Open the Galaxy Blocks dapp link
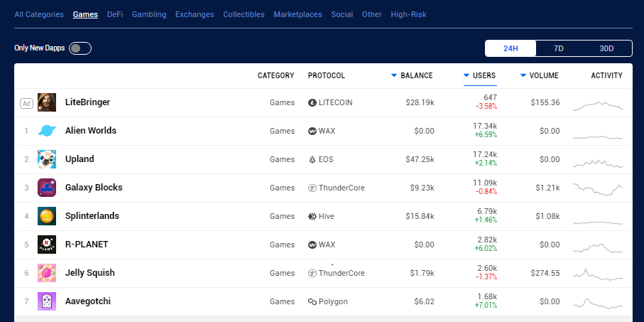The width and height of the screenshot is (644, 322). pyautogui.click(x=94, y=187)
